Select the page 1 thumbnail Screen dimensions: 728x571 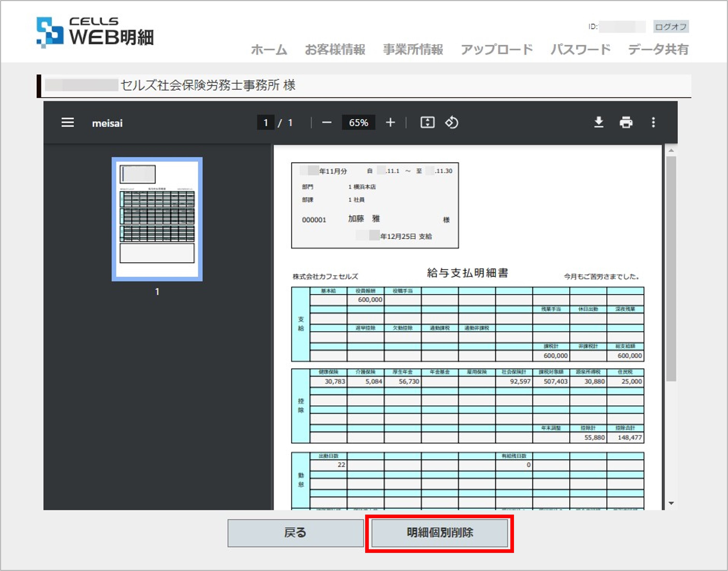point(157,219)
